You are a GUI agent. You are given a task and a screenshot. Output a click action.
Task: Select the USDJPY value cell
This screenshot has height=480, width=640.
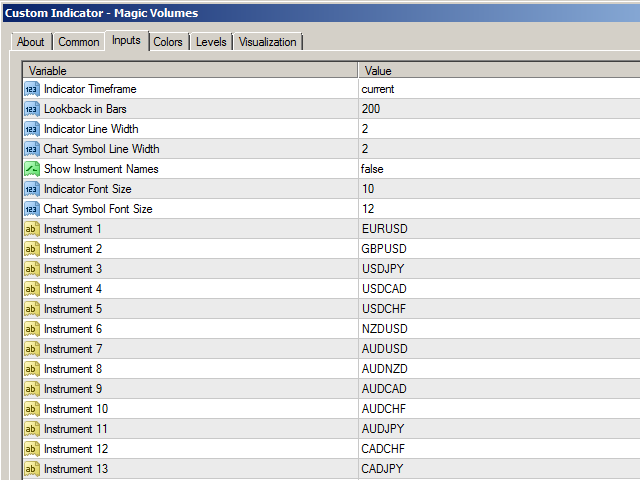tap(499, 269)
